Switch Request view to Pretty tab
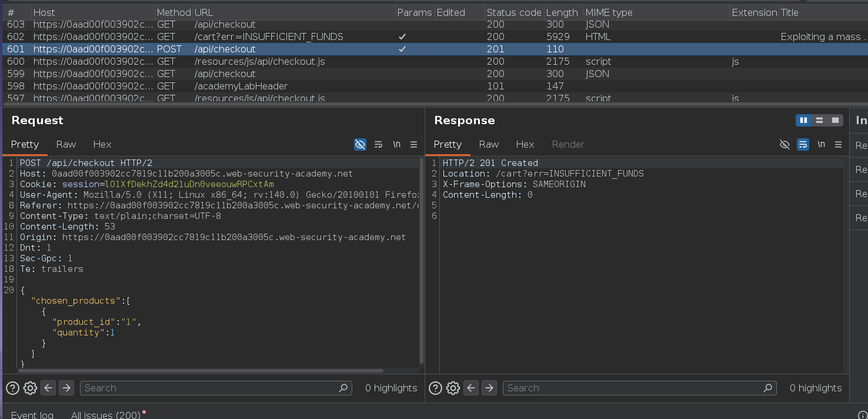 [x=25, y=144]
